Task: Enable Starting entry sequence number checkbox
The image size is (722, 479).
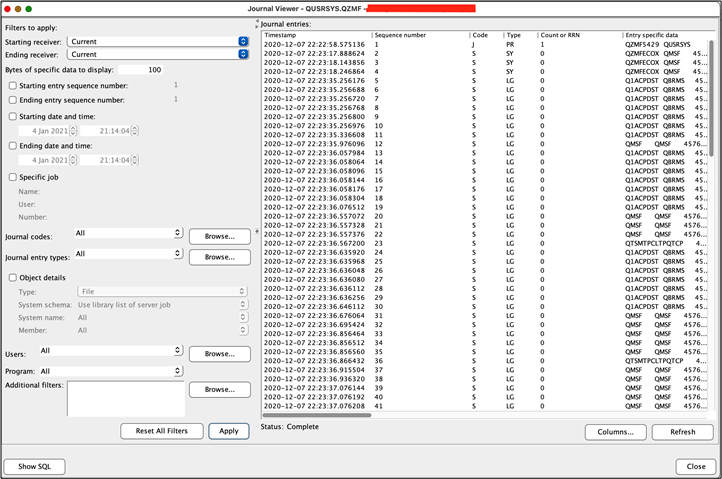Action: click(x=12, y=86)
